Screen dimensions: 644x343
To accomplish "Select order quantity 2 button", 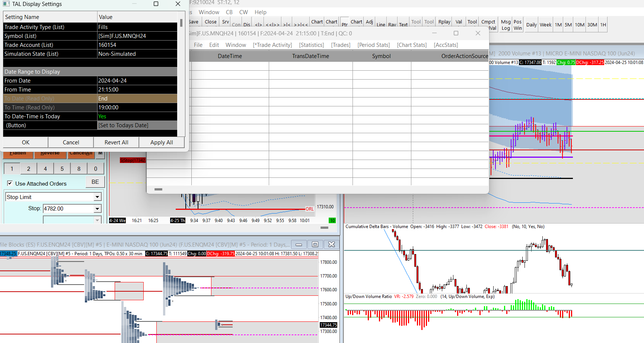I will 29,169.
